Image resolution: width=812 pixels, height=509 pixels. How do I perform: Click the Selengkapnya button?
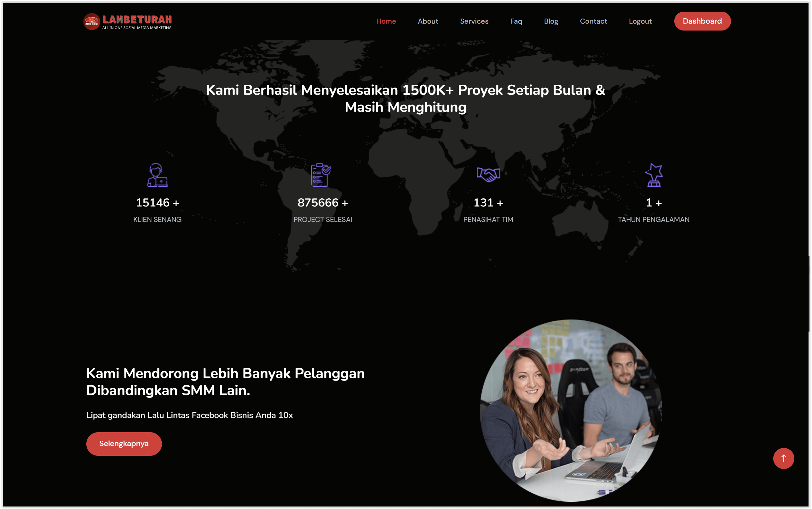124,444
